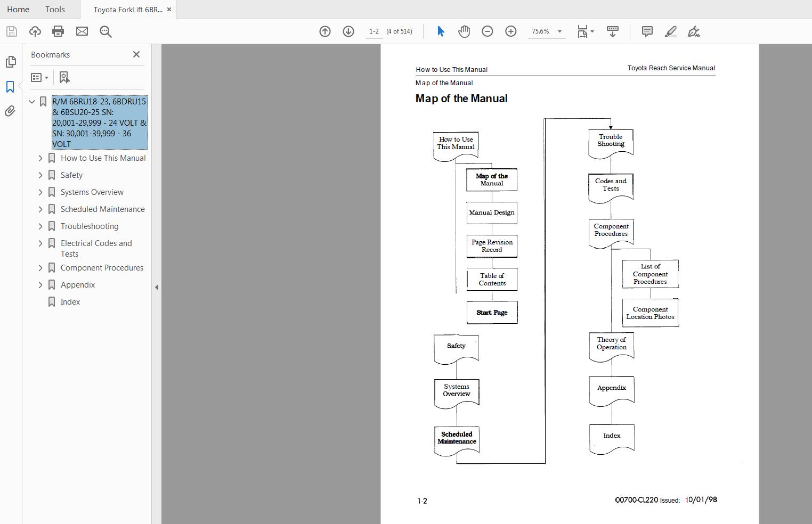Close the Toyota ForkLift document tab
Viewport: 812px width, 524px height.
(169, 10)
